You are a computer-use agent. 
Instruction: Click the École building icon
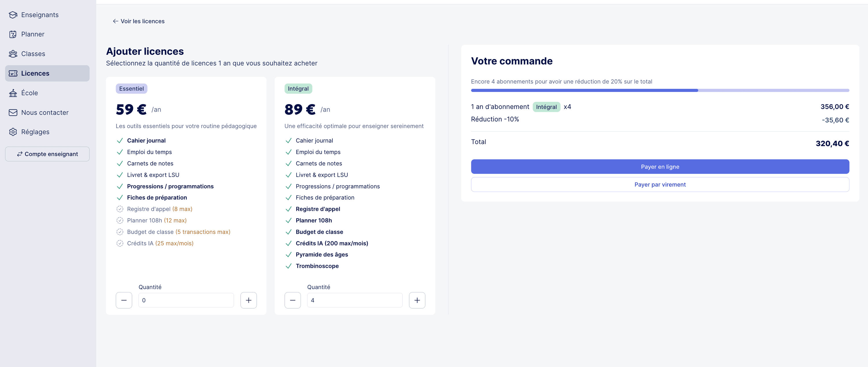coord(13,93)
